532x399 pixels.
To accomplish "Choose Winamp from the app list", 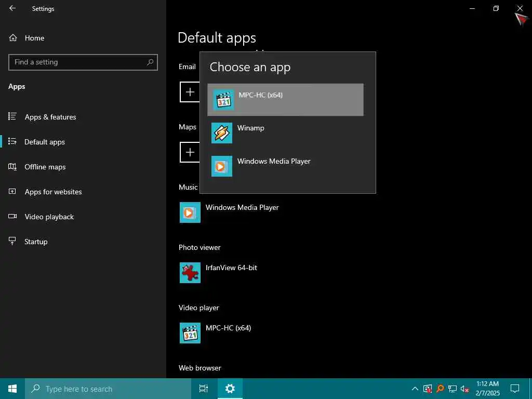I will coord(285,133).
